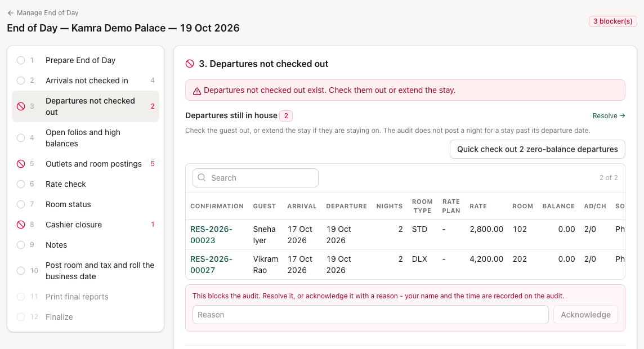Image resolution: width=644 pixels, height=349 pixels.
Task: Click the 2 of 2 results count
Action: 609,178
